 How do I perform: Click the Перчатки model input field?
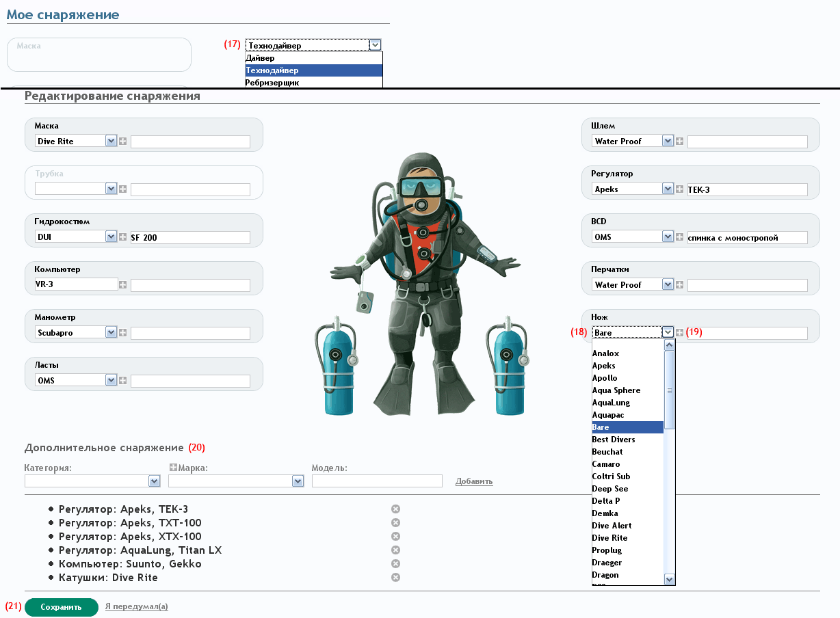tap(747, 285)
